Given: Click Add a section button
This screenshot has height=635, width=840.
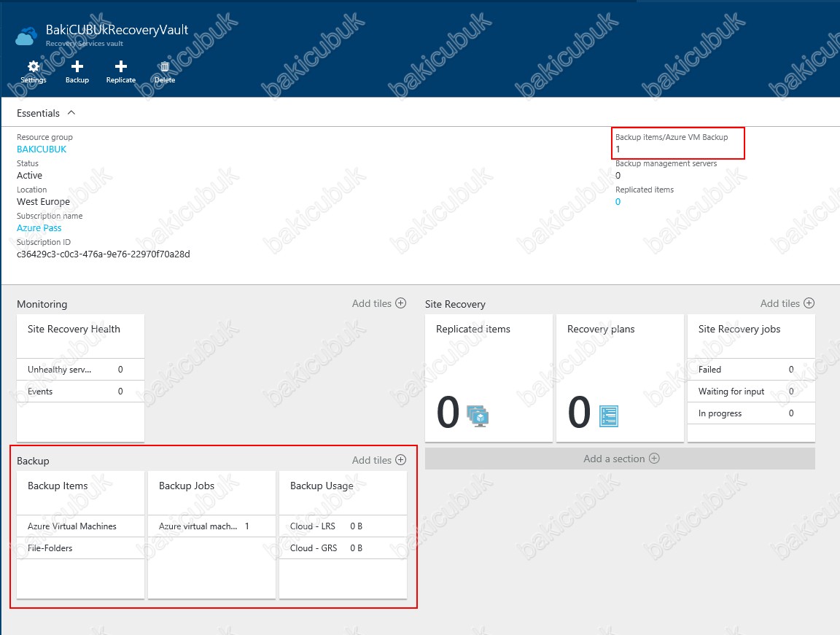Looking at the screenshot, I should coord(620,459).
